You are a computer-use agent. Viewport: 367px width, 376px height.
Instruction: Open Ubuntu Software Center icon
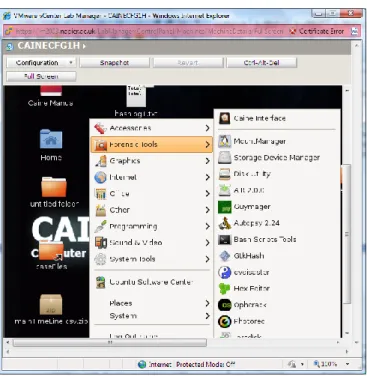point(100,282)
